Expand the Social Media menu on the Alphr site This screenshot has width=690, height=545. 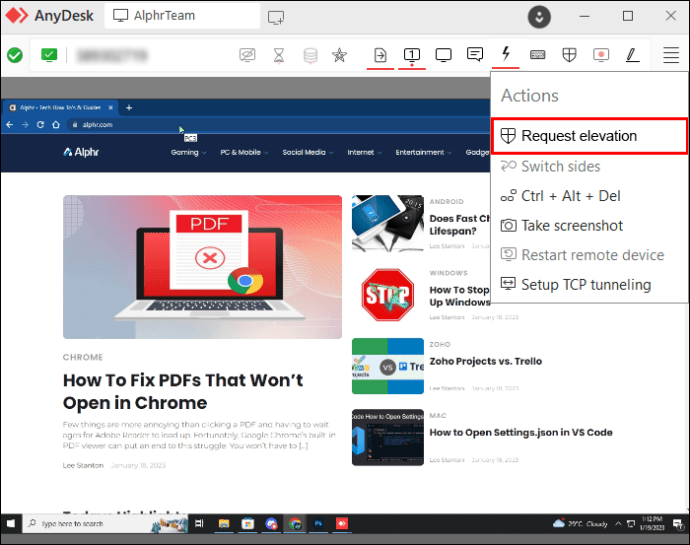[x=308, y=152]
